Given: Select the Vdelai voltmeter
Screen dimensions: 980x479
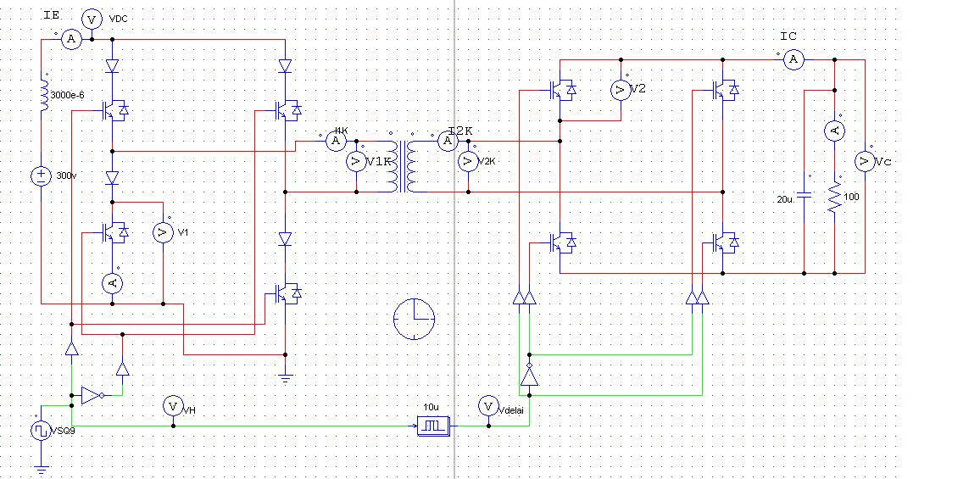Looking at the screenshot, I should click(x=489, y=406).
